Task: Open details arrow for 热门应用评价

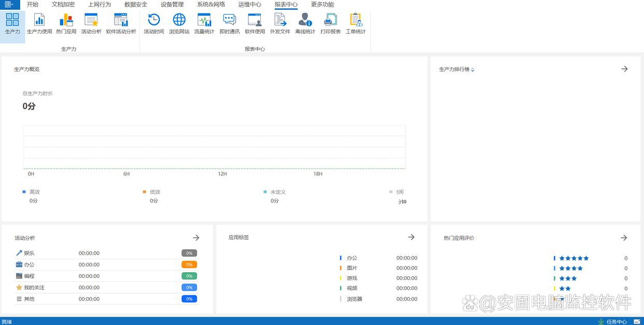Action: point(624,237)
